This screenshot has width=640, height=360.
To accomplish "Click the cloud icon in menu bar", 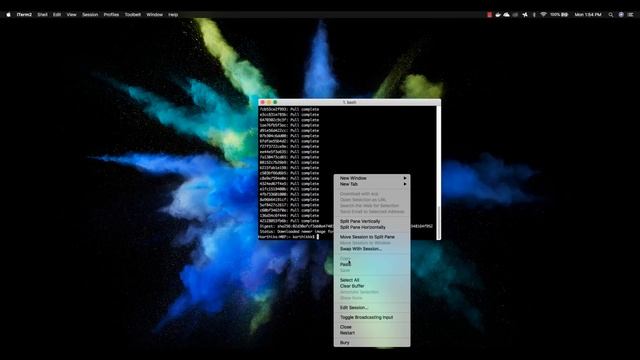I will pyautogui.click(x=507, y=14).
